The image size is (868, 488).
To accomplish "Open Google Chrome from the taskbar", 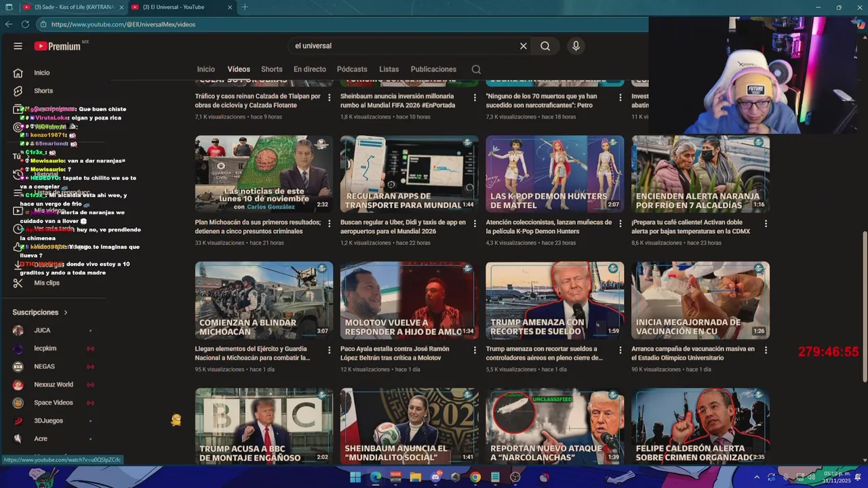I will [x=475, y=477].
